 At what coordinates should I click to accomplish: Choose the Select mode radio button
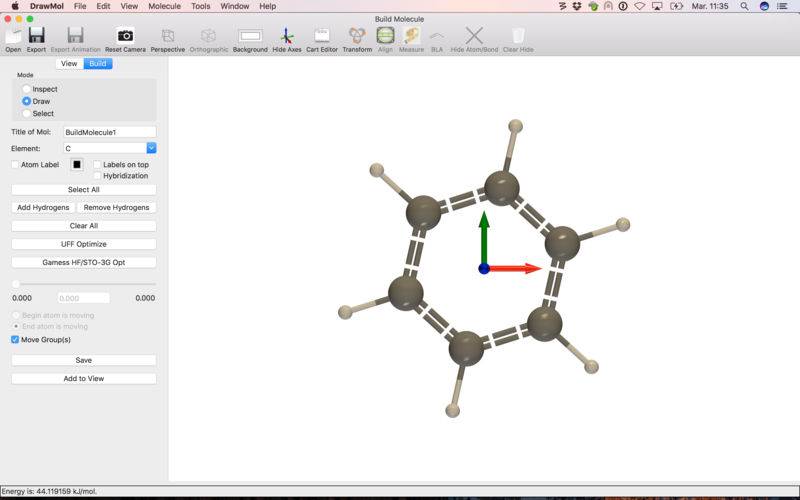point(27,113)
